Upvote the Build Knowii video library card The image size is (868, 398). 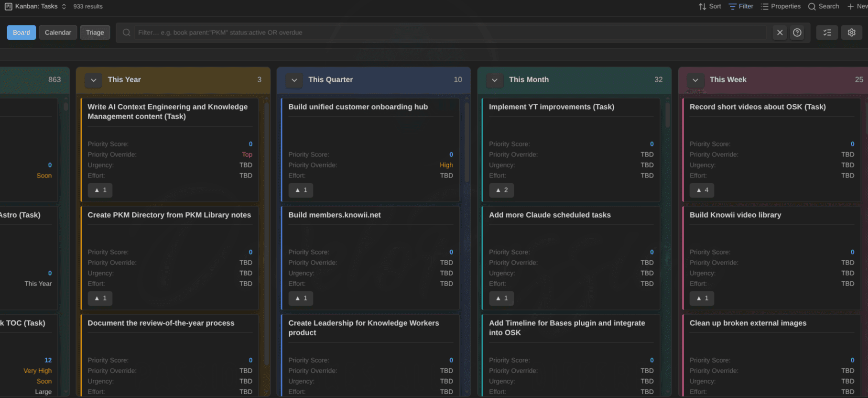(x=702, y=298)
